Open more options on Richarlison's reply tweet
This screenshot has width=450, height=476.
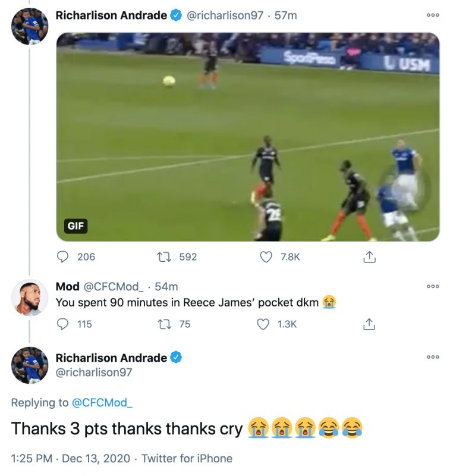[433, 357]
